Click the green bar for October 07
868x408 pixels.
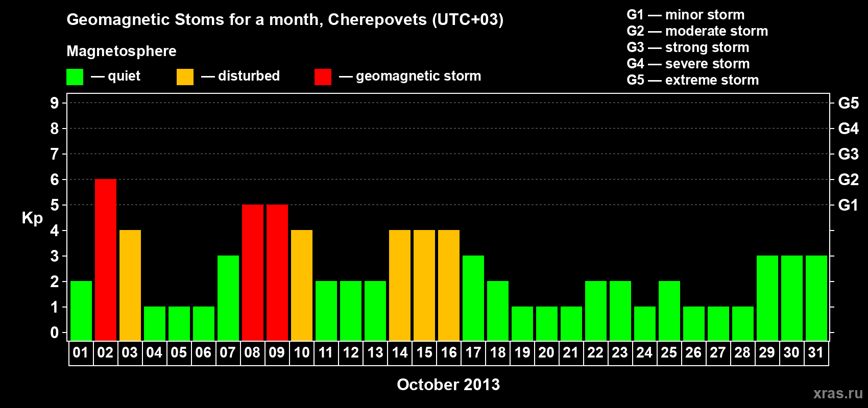pos(228,298)
